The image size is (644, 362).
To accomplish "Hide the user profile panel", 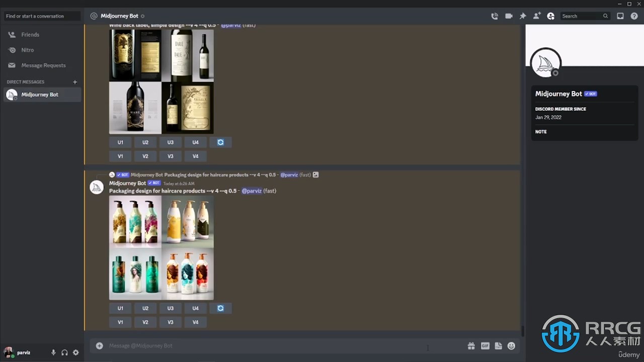I will 551,16.
